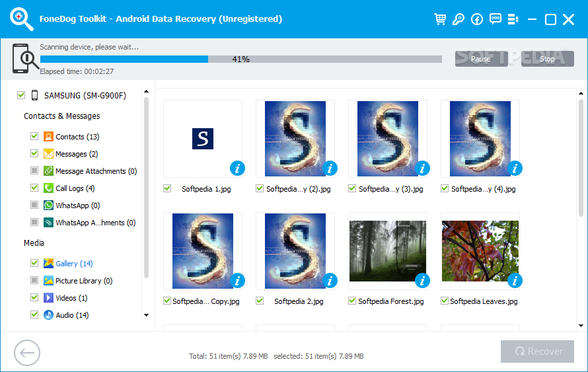Toggle the Audio (14) checkbox
Screen dimensions: 588x372
coord(34,315)
